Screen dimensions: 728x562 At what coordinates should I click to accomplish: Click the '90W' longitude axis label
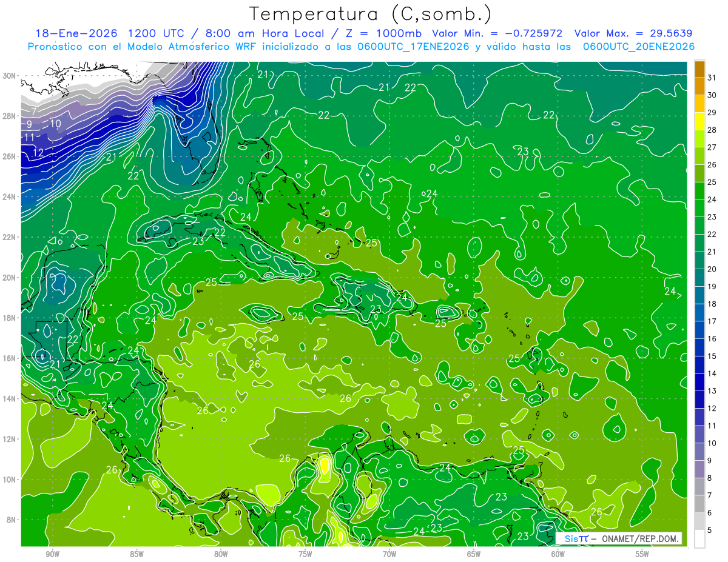pyautogui.click(x=52, y=554)
